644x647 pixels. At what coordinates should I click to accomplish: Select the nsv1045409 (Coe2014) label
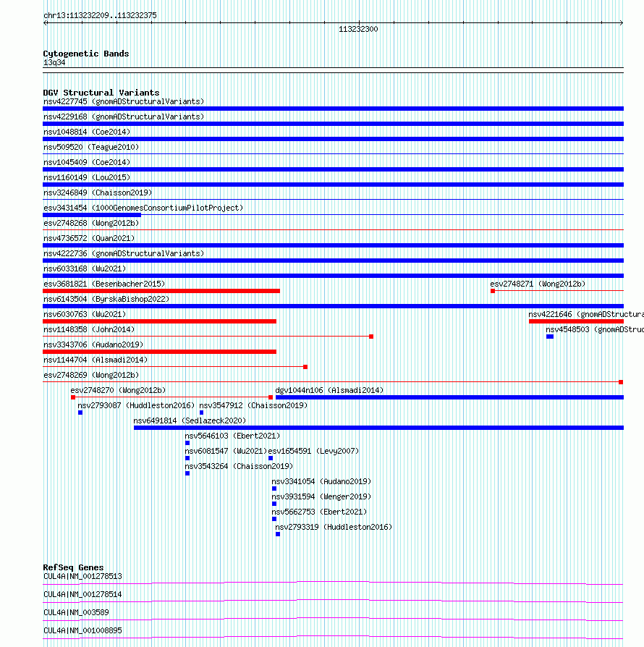coord(87,163)
